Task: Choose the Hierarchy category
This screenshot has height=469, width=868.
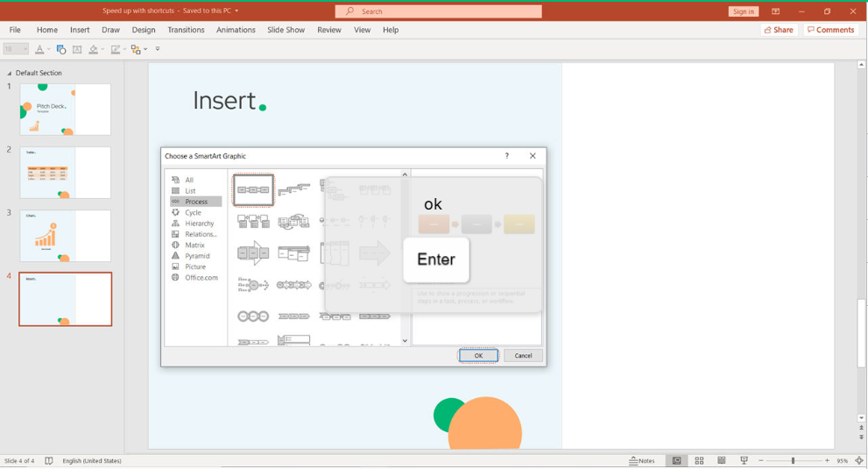Action: (x=200, y=224)
